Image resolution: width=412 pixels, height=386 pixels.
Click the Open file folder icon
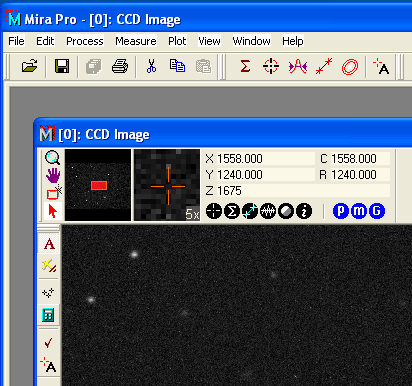(x=29, y=66)
